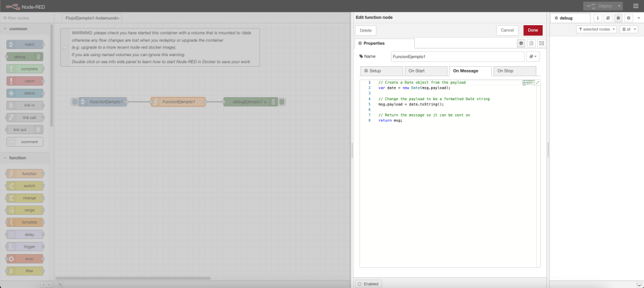This screenshot has width=644, height=288.
Task: Open configuration nodes gear in sidebar
Action: pos(628,19)
